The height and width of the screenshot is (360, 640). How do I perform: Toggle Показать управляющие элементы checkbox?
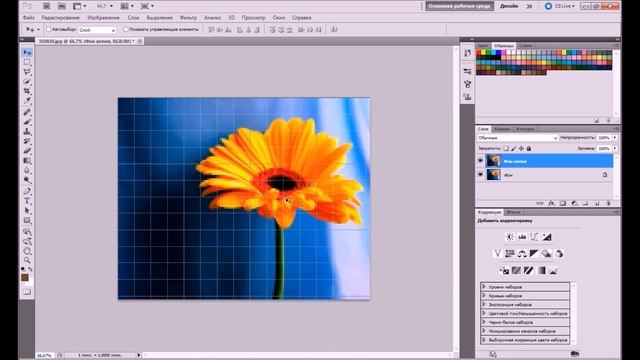(126, 29)
